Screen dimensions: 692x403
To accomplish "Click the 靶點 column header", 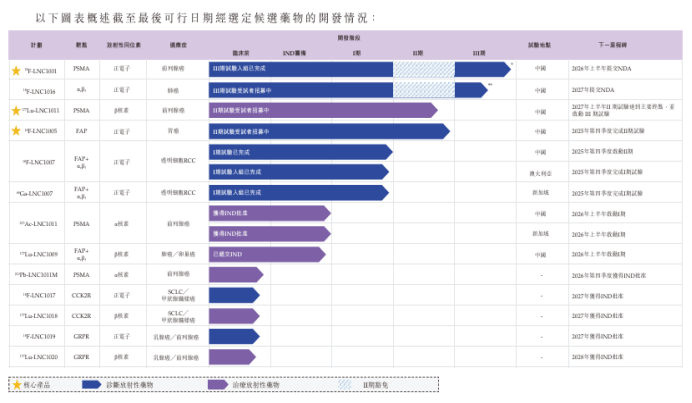I will 81,45.
